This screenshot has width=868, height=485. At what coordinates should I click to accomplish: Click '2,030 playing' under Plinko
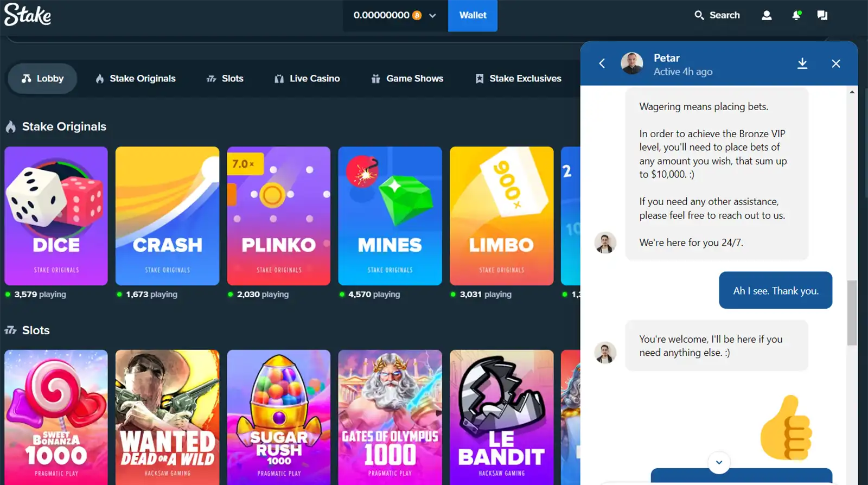(263, 294)
